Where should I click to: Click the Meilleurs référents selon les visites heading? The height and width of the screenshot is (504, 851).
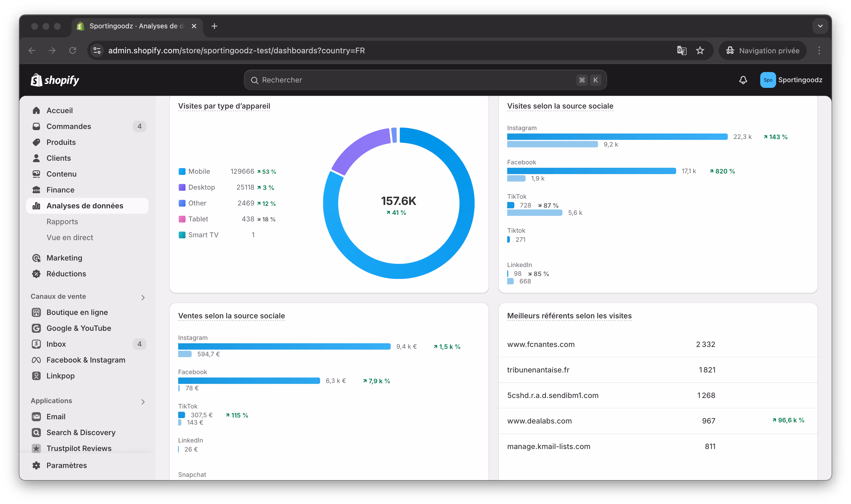pos(569,315)
